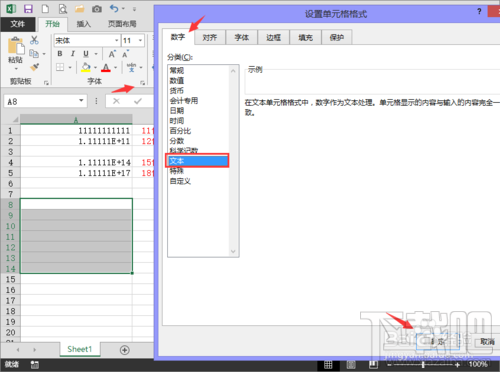Click the open folder icon in quick access toolbar

click(x=80, y=9)
